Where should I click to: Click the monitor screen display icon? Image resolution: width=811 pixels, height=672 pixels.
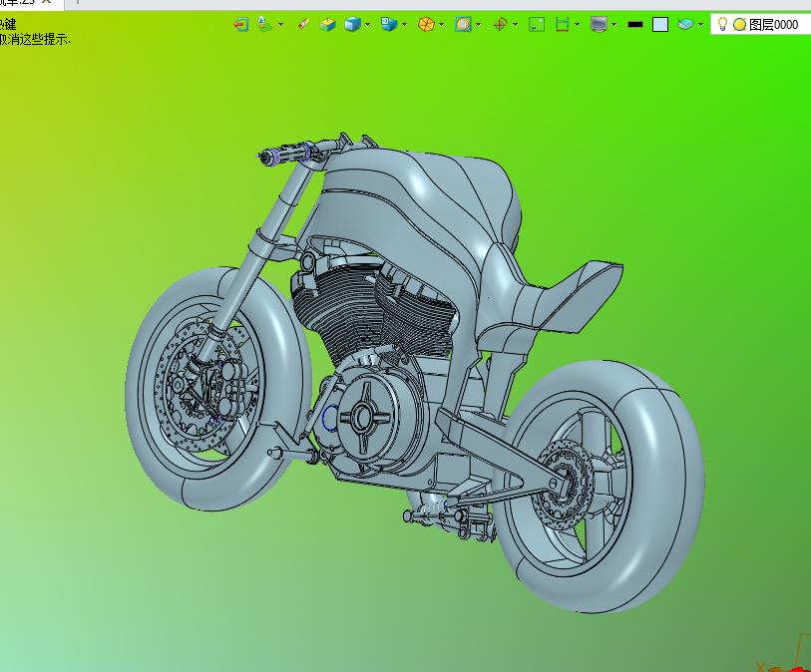pos(599,24)
